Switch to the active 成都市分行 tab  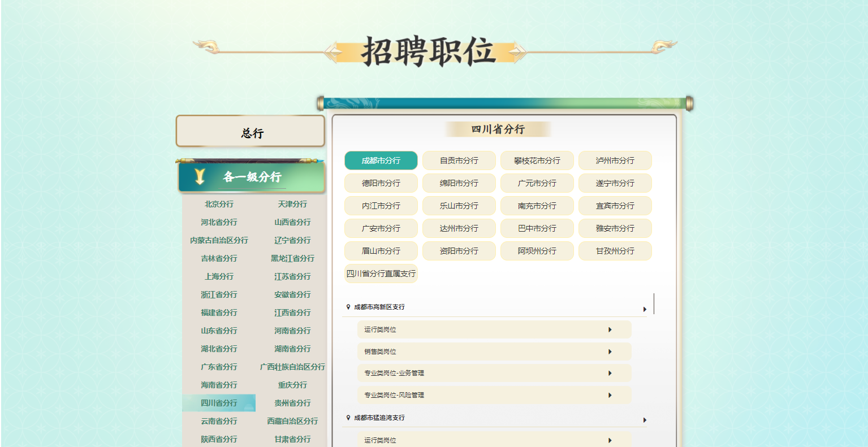[381, 160]
